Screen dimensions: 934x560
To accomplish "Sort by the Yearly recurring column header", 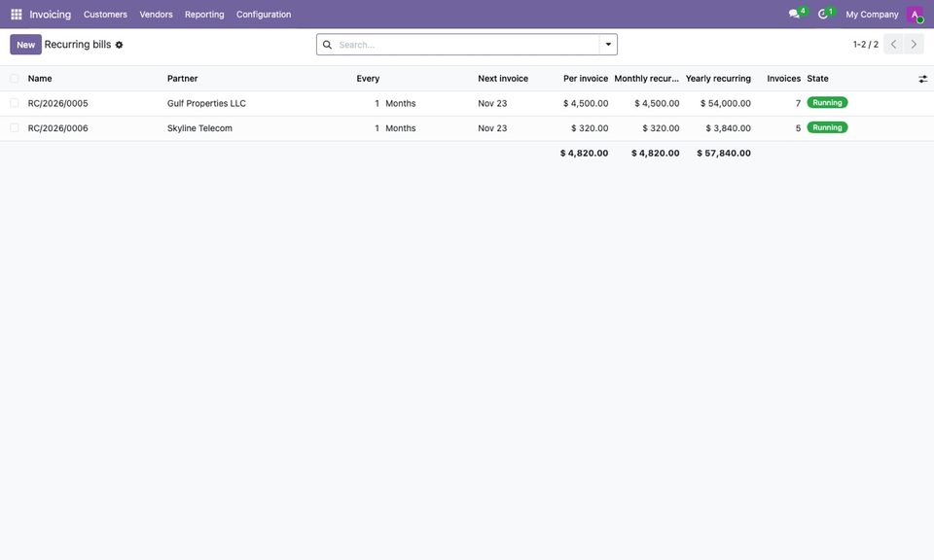I will [718, 79].
